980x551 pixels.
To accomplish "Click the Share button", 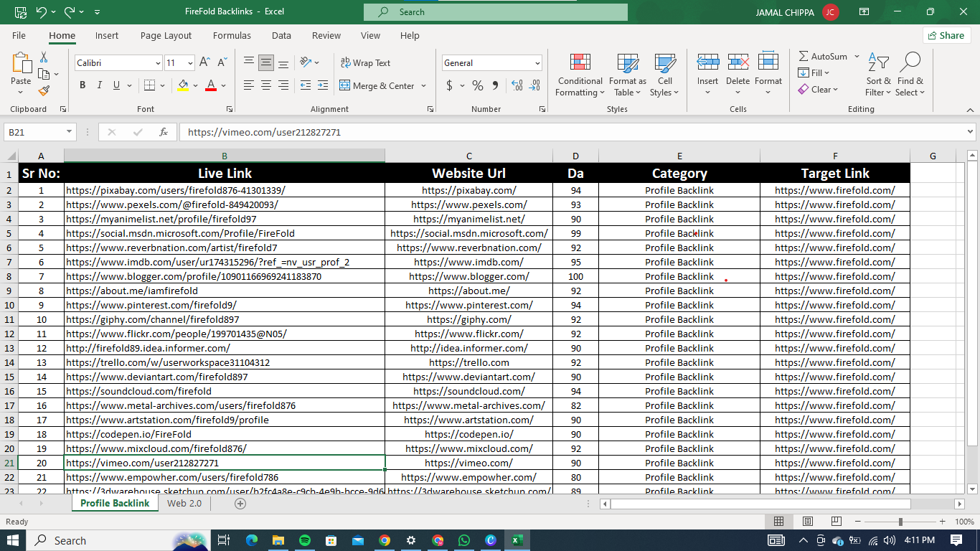I will (946, 35).
